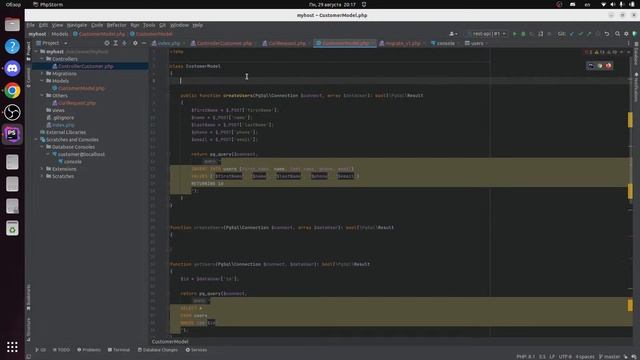The image size is (640, 360).
Task: Collapse Scratches and Consoles node
Action: [x=37, y=140]
